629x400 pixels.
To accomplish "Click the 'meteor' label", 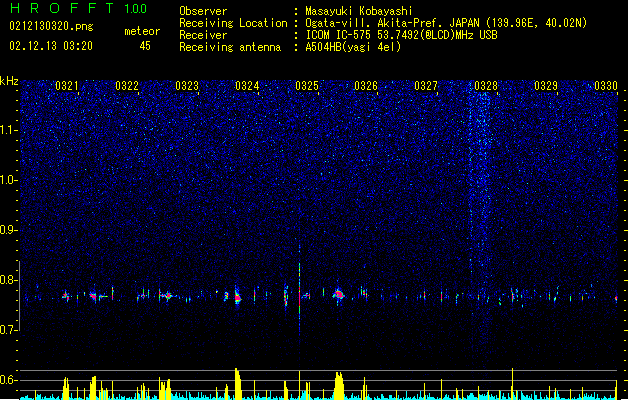I will click(142, 31).
